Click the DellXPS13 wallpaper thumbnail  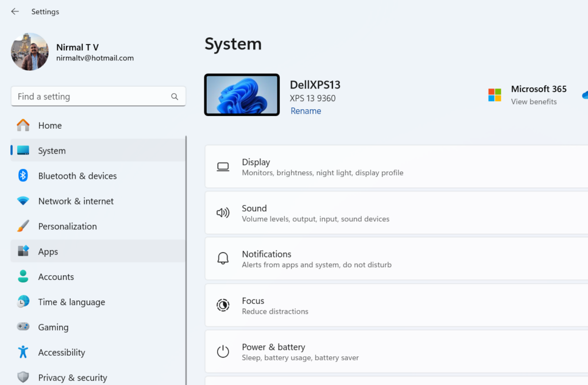click(x=242, y=95)
